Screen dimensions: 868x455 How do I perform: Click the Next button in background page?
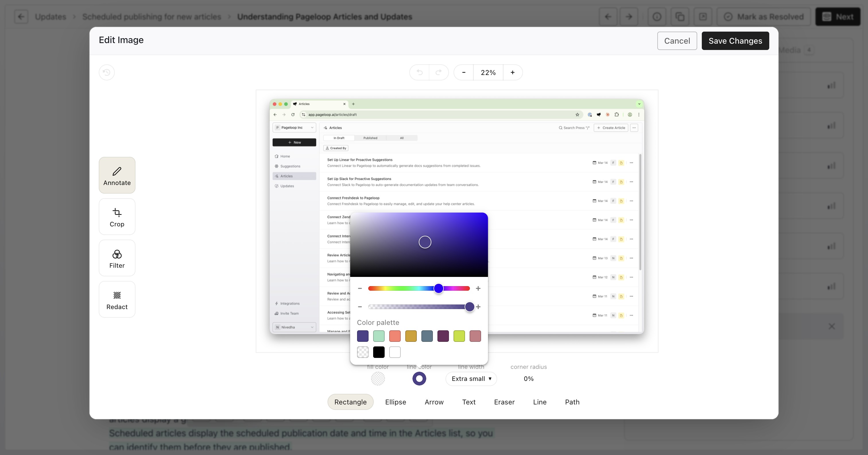838,17
